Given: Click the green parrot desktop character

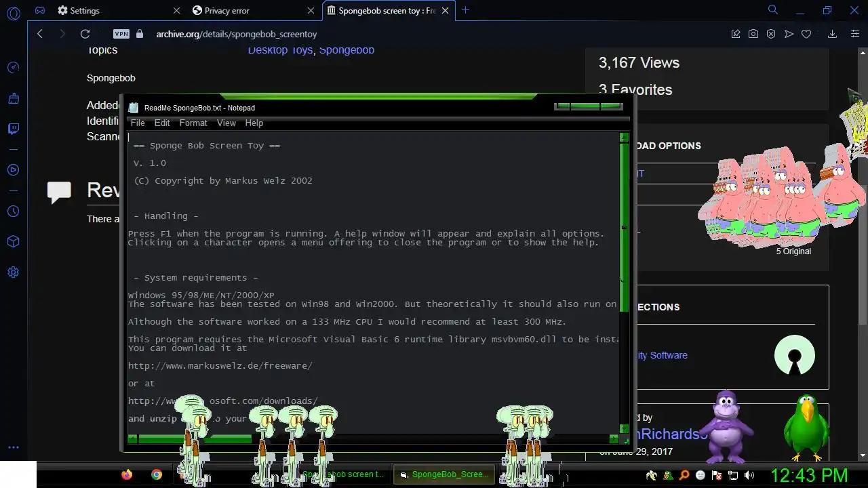Looking at the screenshot, I should tap(806, 427).
